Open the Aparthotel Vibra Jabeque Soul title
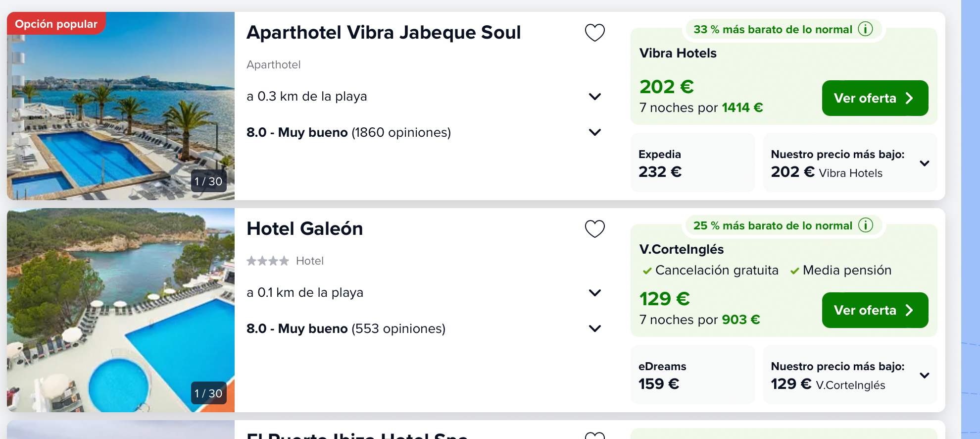 pyautogui.click(x=384, y=33)
